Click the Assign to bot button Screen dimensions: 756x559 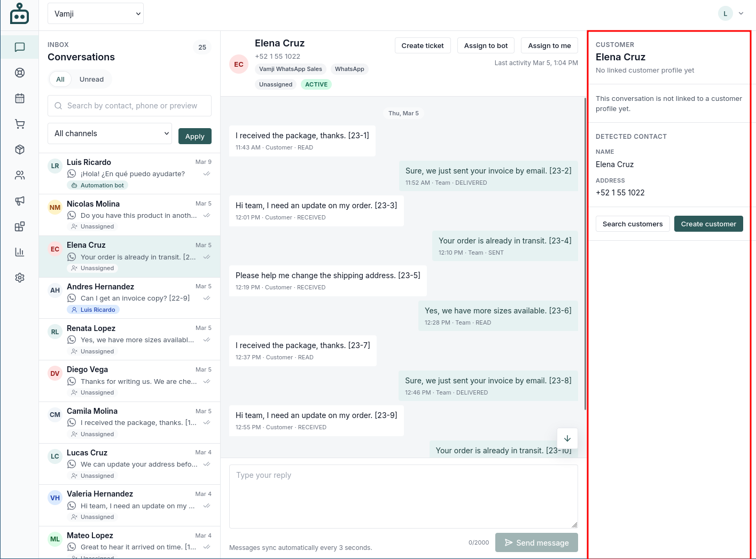click(x=485, y=45)
